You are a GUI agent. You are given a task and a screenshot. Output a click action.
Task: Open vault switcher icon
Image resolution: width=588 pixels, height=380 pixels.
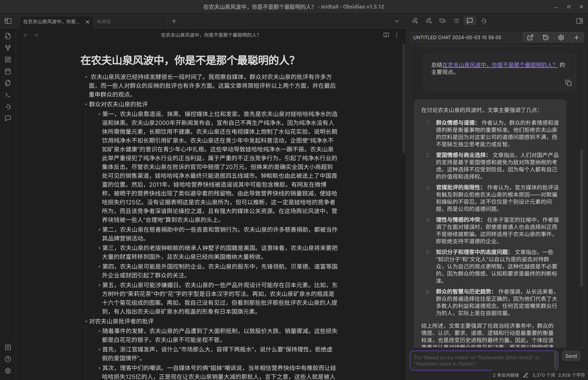pos(8,347)
